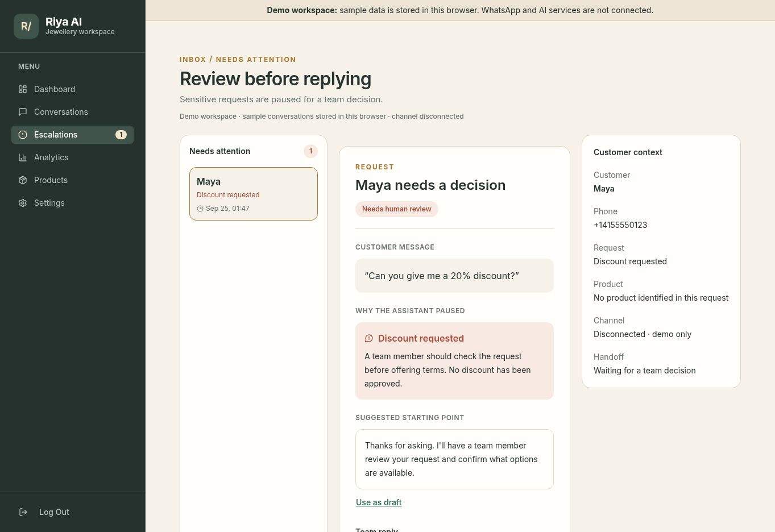Click the Log Out arrow icon

coord(23,512)
